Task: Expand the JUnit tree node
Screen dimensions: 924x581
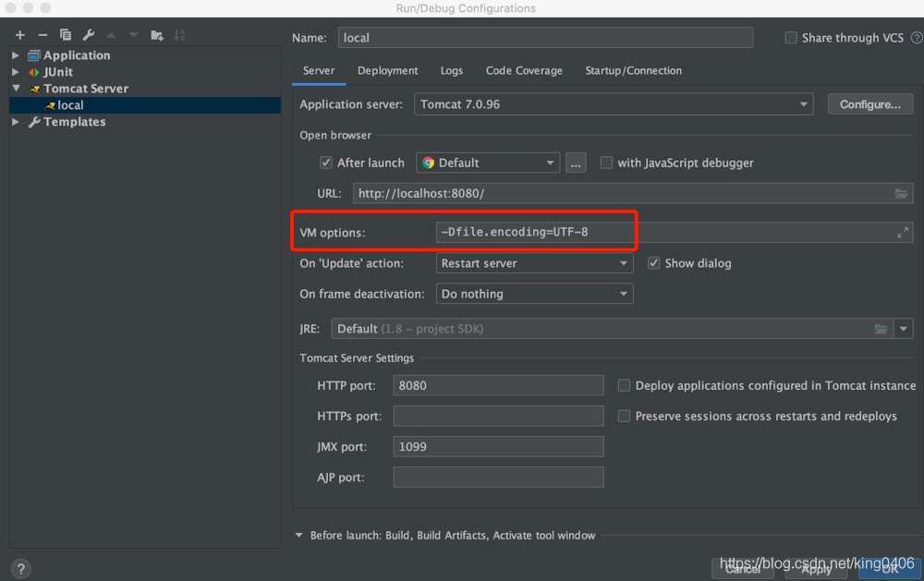Action: point(16,72)
